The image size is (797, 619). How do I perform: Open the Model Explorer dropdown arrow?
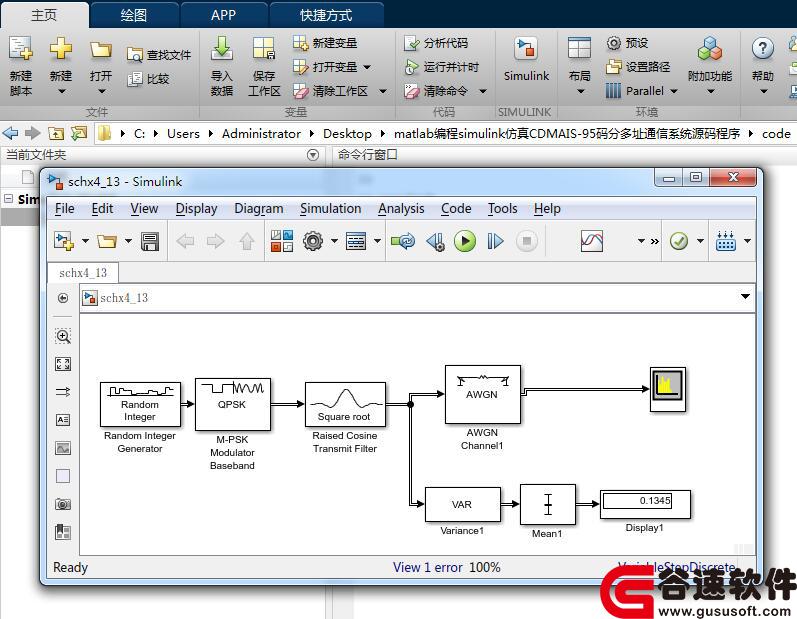pos(377,241)
